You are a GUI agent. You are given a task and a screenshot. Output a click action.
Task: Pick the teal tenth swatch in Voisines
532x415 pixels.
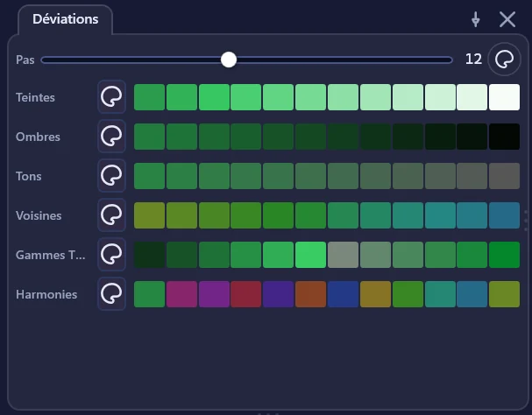(440, 215)
